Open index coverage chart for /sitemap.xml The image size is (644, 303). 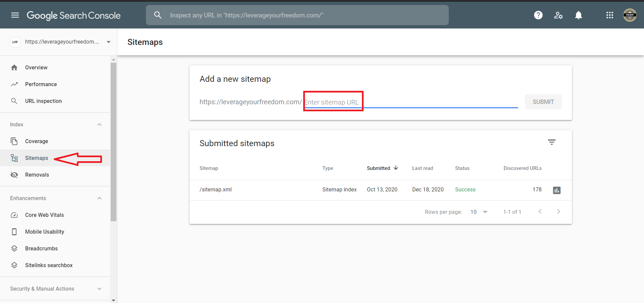tap(557, 190)
